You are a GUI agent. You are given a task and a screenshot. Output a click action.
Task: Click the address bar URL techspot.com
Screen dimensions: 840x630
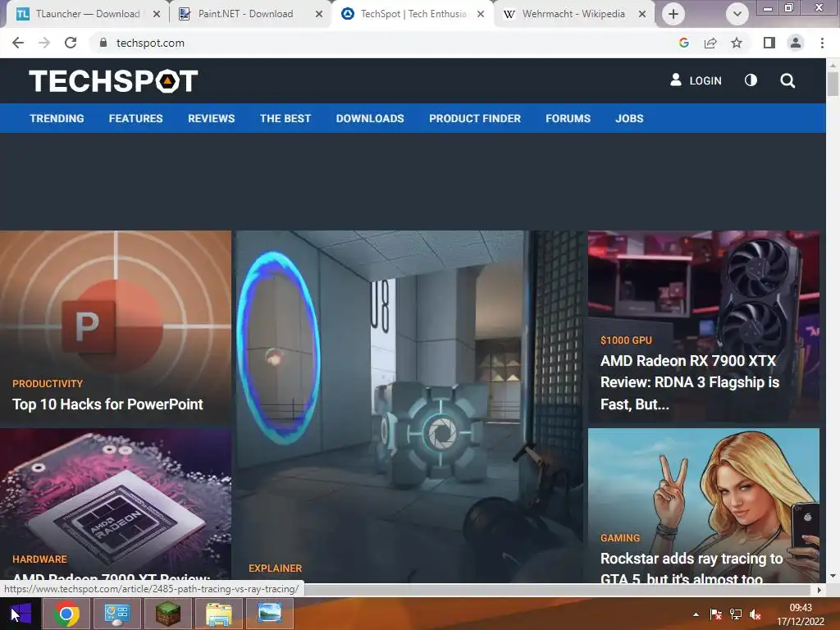150,43
